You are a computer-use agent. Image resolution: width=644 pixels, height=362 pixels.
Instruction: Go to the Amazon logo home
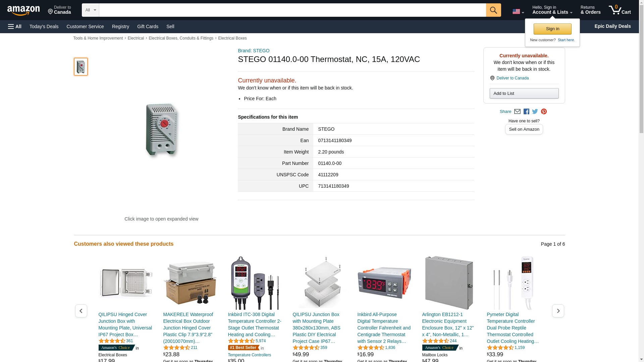coord(23,10)
